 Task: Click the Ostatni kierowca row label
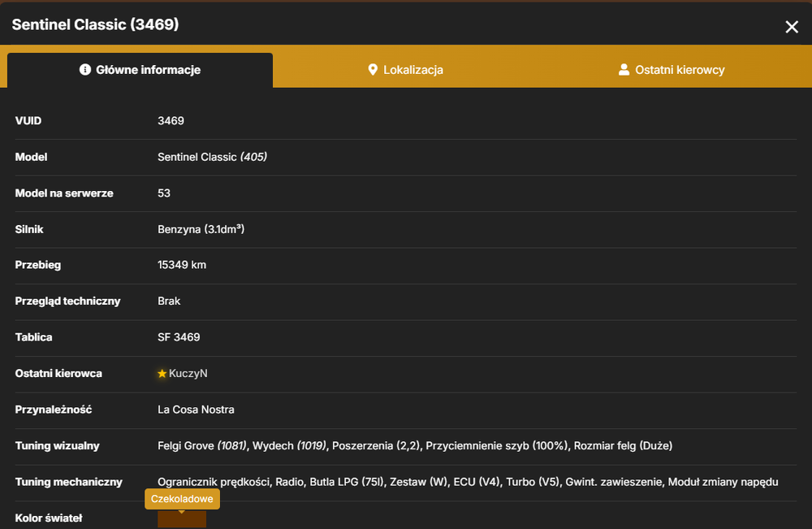point(58,374)
